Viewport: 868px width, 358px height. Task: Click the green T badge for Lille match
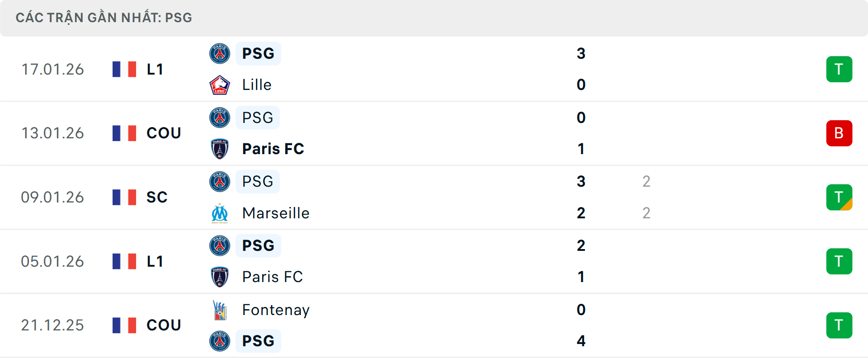(839, 69)
